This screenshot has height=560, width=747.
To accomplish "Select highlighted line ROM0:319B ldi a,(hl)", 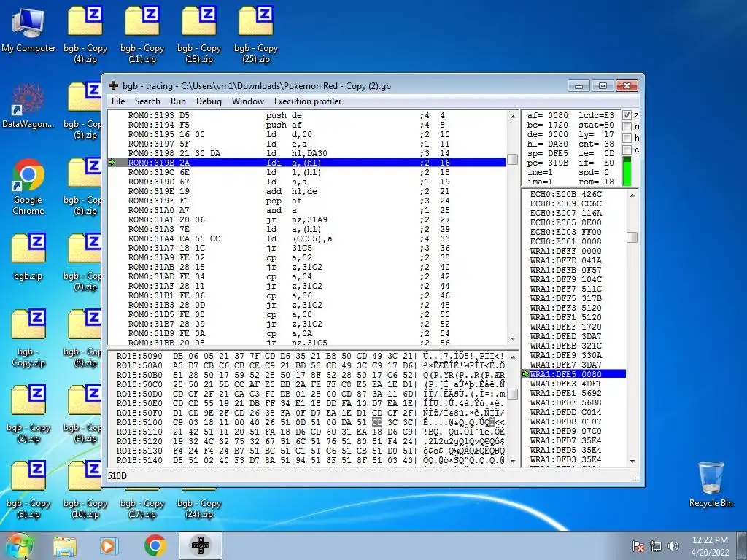I will coord(307,163).
